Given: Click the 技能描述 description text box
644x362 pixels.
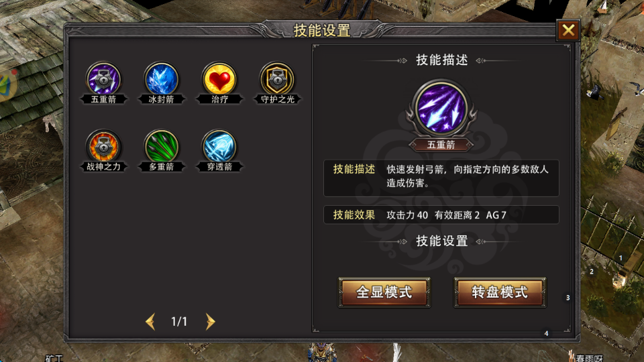Looking at the screenshot, I should tap(441, 178).
